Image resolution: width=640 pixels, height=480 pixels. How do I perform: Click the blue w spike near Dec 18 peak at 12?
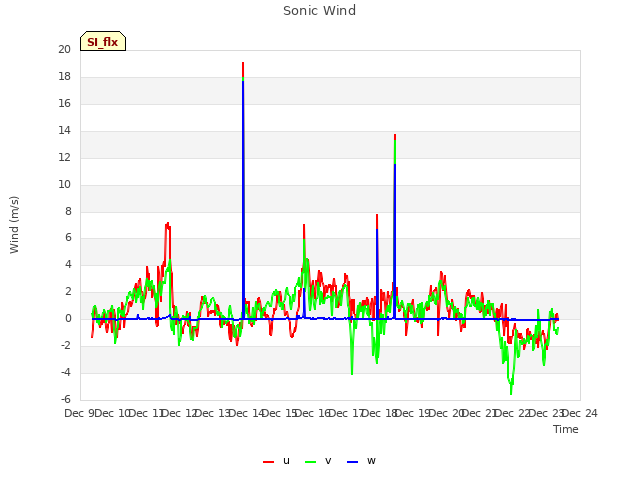(x=395, y=241)
